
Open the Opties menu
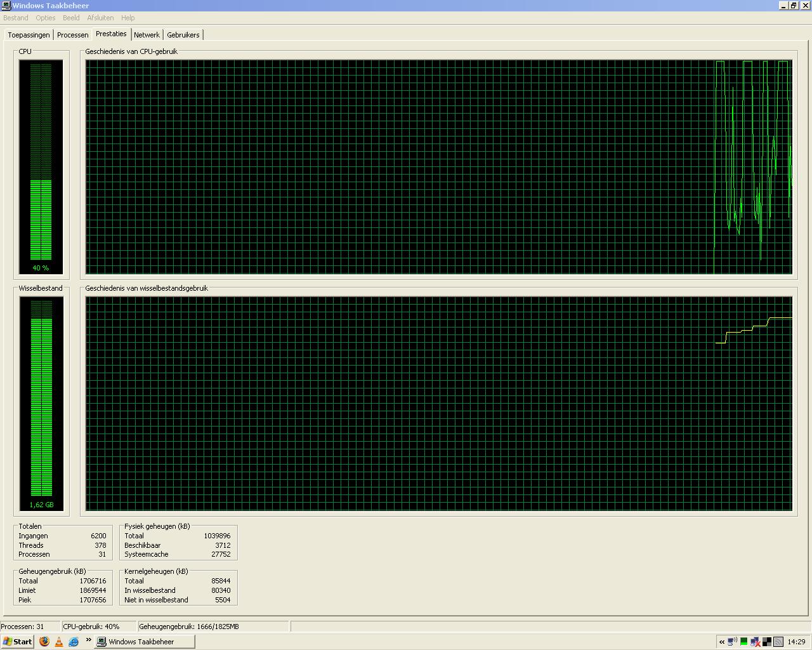point(46,18)
